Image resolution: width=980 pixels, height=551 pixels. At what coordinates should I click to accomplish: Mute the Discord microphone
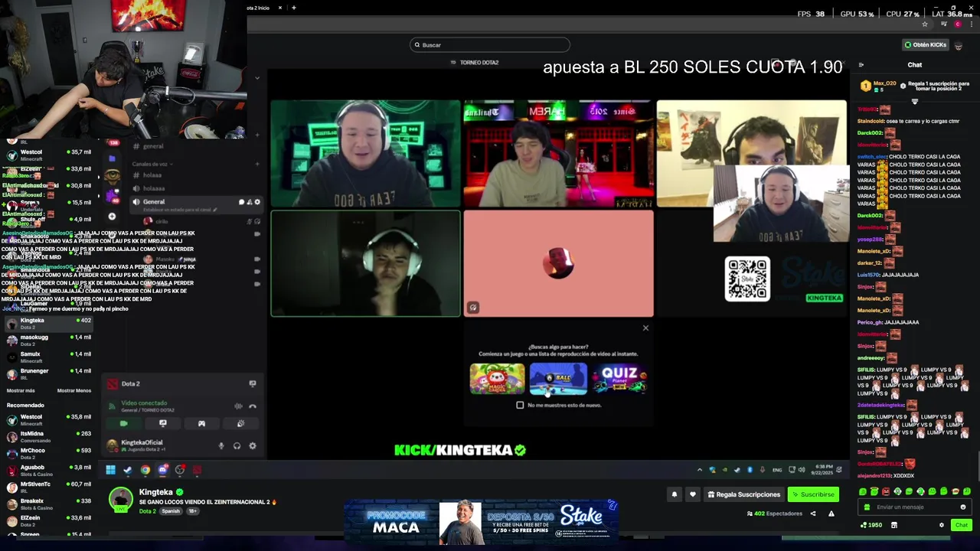pyautogui.click(x=221, y=445)
